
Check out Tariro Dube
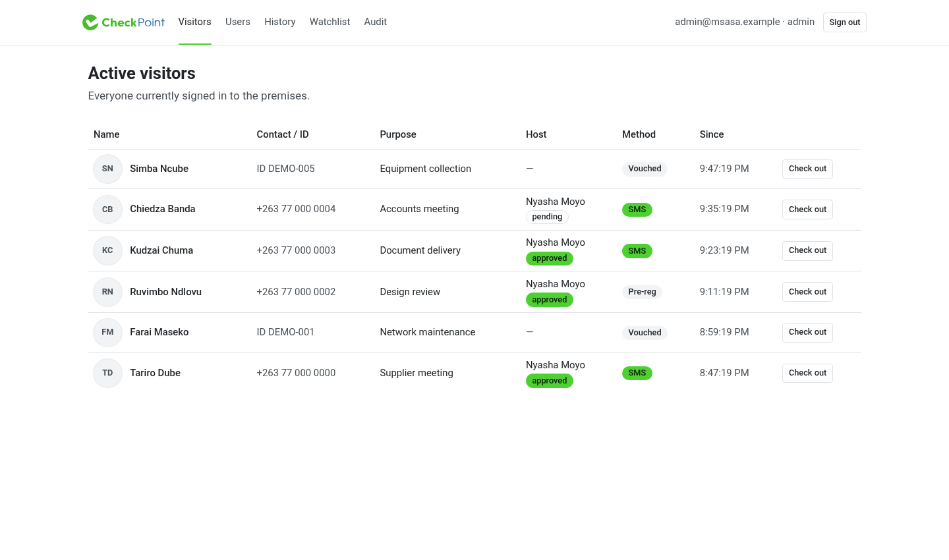(x=807, y=373)
